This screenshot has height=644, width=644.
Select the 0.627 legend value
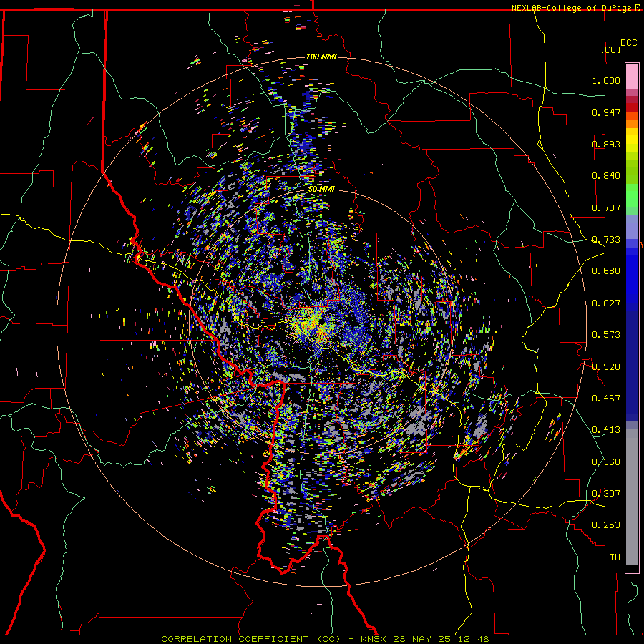[x=606, y=303]
